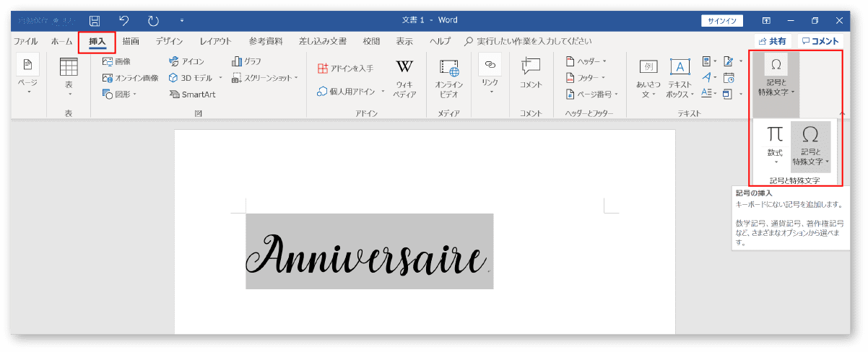Open the lower 記号と特殊文字 Omega dropdown
Screen dimensions: 868x352
(x=810, y=146)
